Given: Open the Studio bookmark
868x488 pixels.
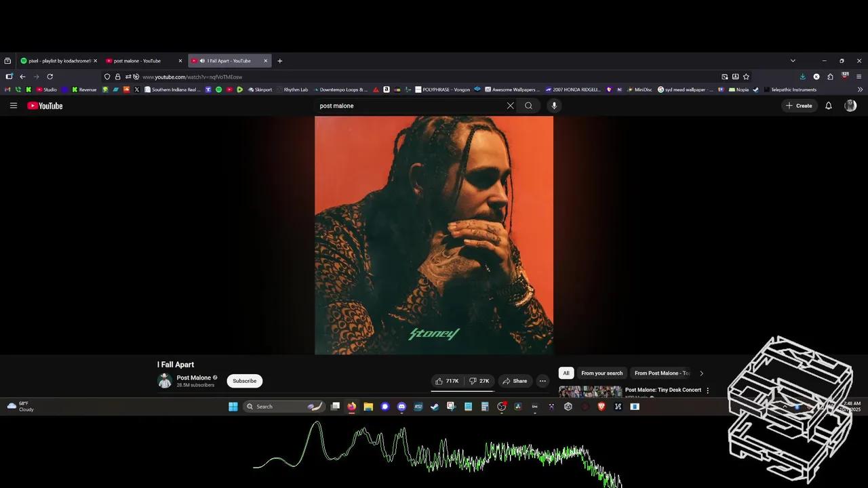Looking at the screenshot, I should [x=47, y=89].
